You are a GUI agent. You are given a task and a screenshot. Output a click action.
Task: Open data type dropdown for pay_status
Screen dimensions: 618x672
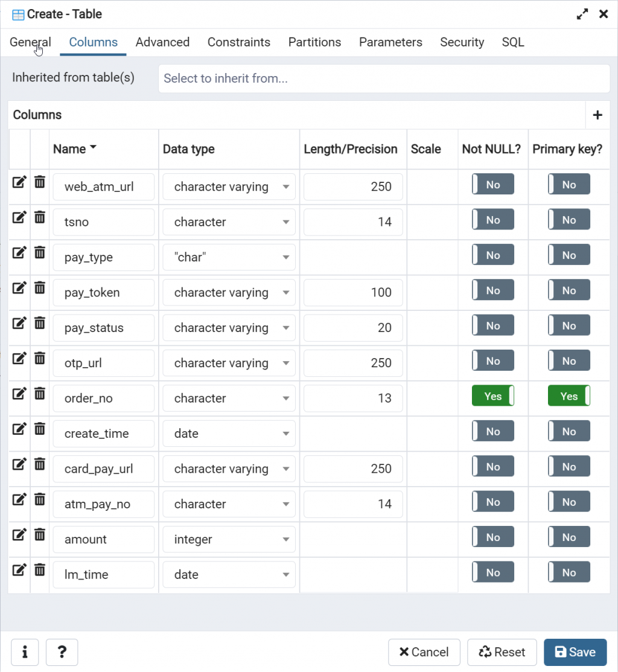point(229,327)
